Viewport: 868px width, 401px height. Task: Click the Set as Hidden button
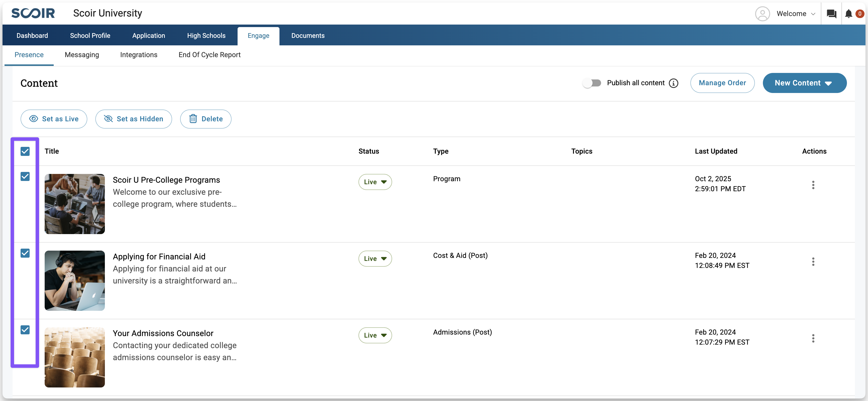point(133,119)
